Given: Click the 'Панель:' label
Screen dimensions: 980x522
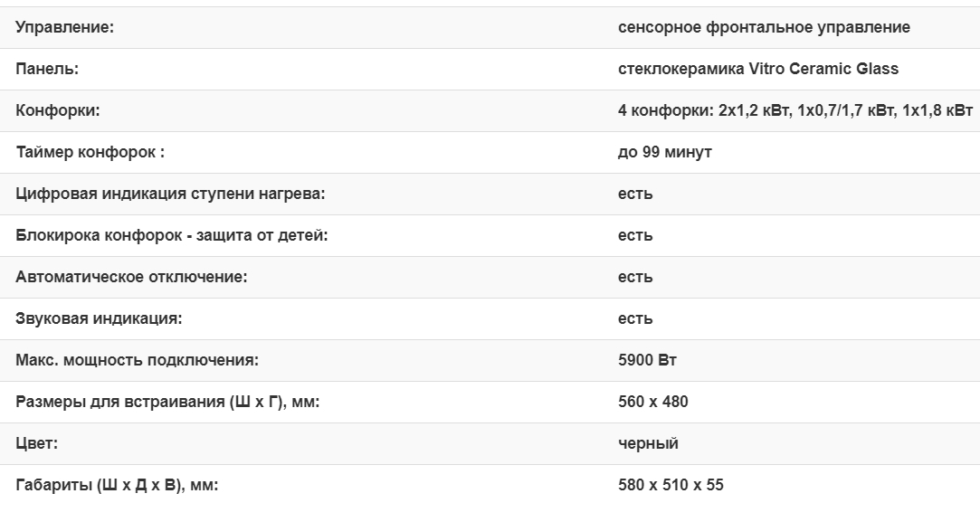Looking at the screenshot, I should 48,69.
